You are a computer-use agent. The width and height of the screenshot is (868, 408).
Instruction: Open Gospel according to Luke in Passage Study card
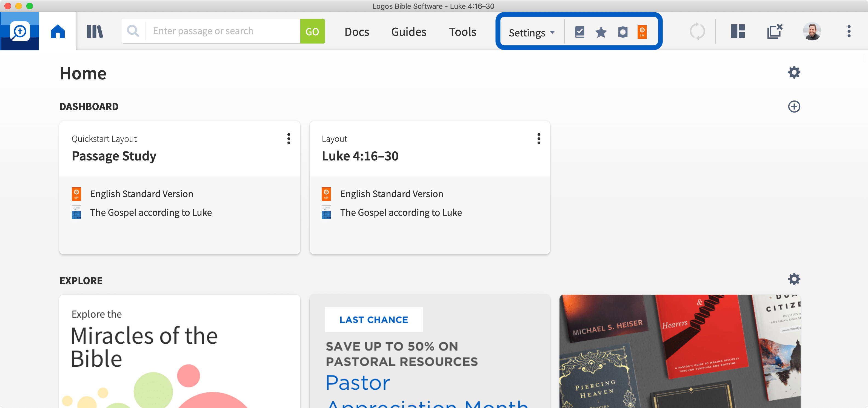(151, 212)
